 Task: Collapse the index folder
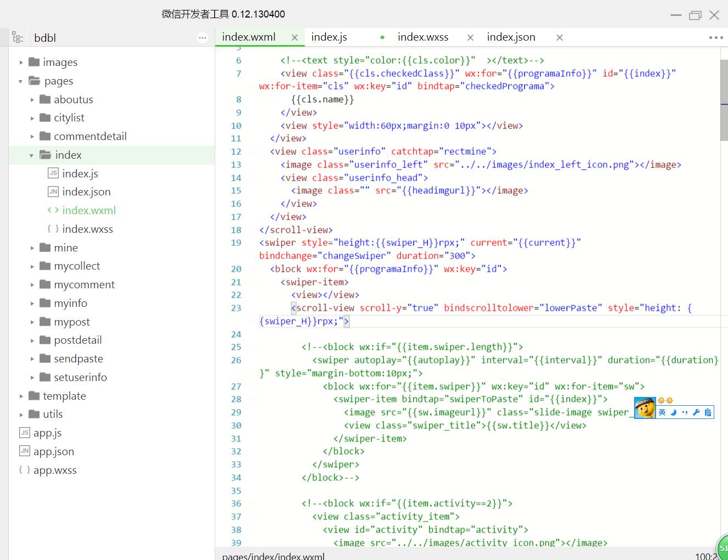click(x=31, y=155)
